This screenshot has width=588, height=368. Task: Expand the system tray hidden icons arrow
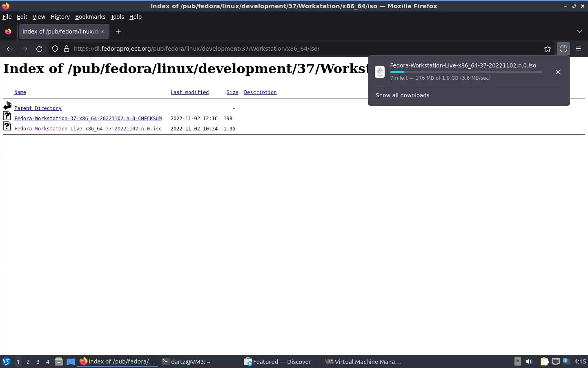tap(517, 361)
